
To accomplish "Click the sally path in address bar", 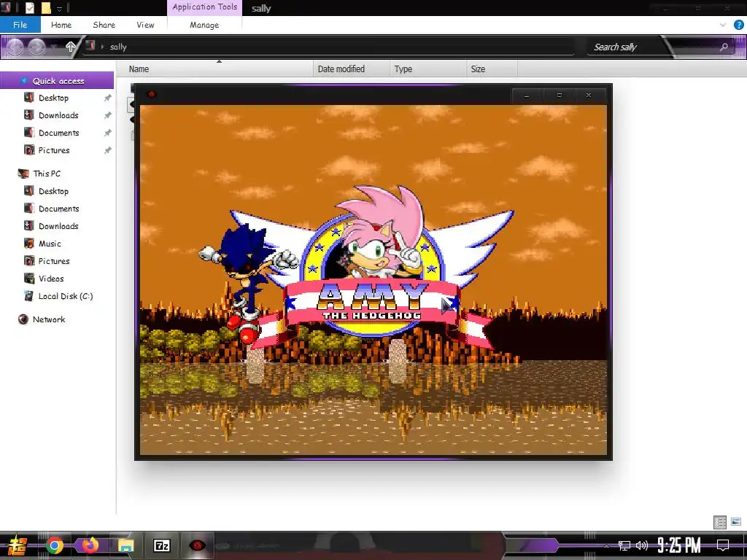I will [x=118, y=47].
